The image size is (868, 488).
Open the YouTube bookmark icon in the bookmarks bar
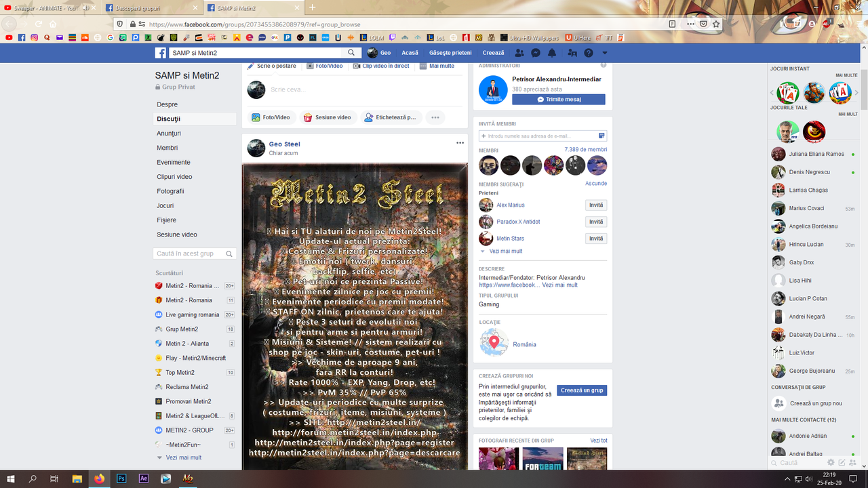click(x=9, y=38)
